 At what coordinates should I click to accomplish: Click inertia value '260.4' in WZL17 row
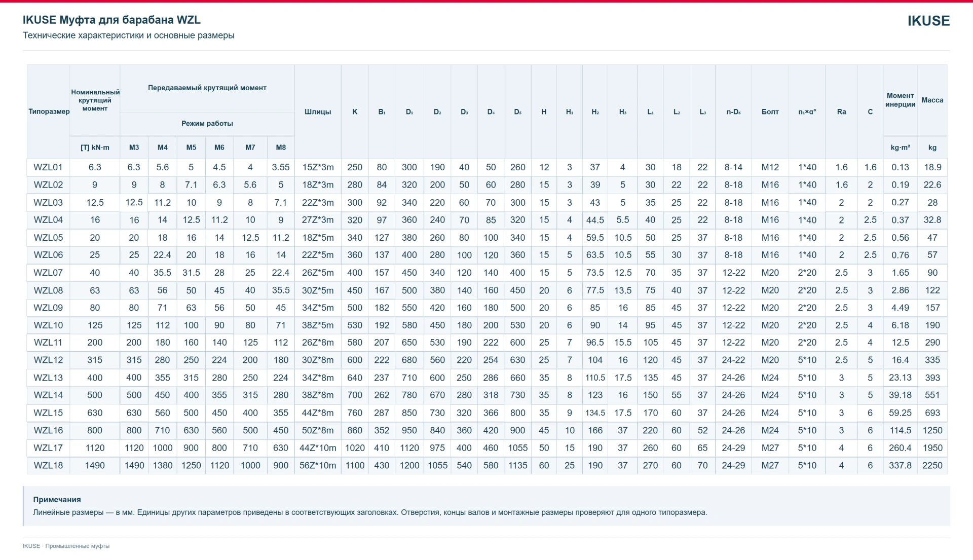click(900, 447)
